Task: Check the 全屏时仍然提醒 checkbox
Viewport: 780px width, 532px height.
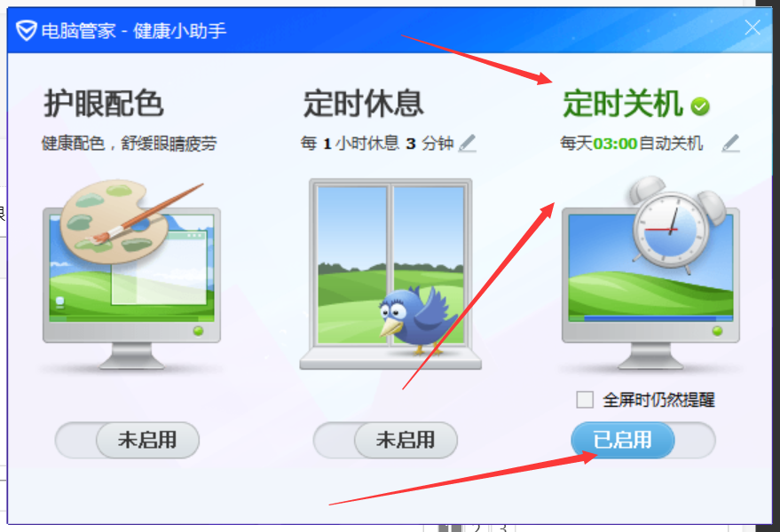Action: pyautogui.click(x=585, y=400)
